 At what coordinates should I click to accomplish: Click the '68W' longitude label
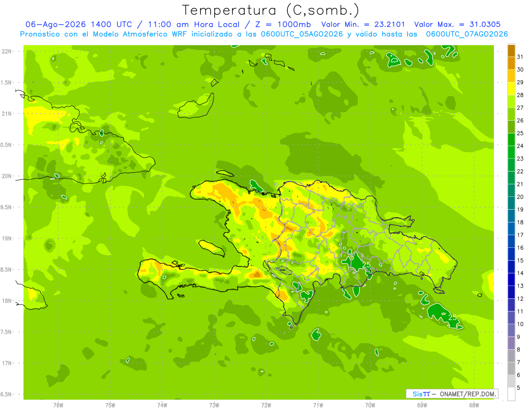point(473,405)
